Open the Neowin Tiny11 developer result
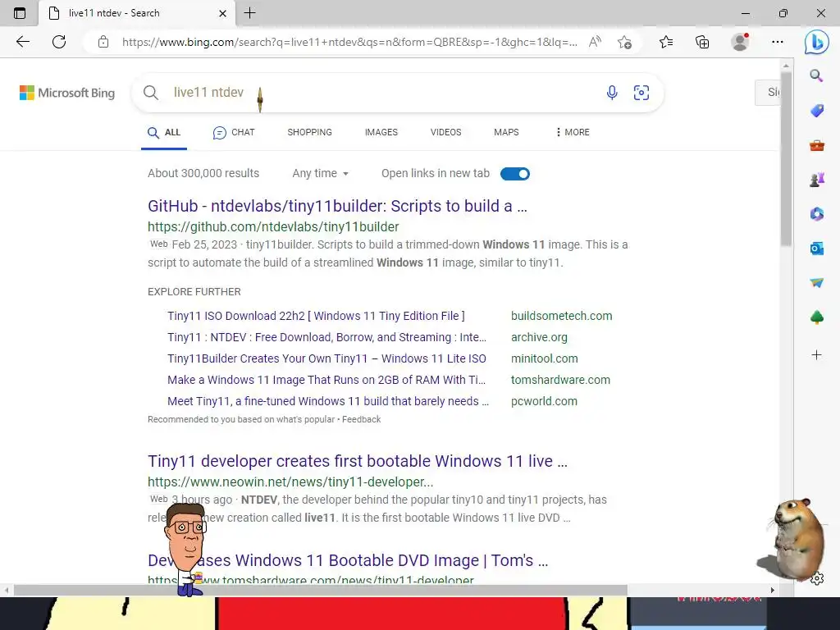 (x=358, y=461)
